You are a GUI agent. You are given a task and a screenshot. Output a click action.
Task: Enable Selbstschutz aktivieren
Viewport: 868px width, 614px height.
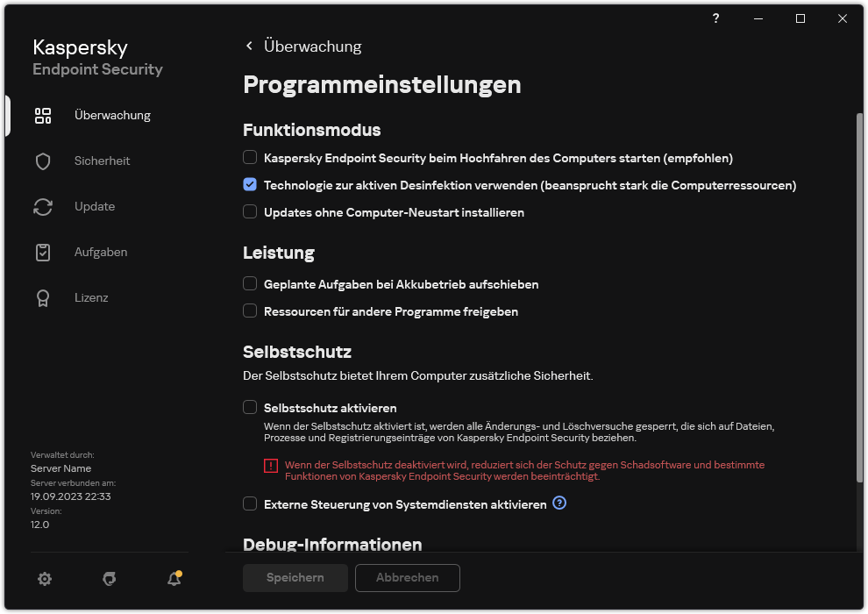click(x=250, y=408)
